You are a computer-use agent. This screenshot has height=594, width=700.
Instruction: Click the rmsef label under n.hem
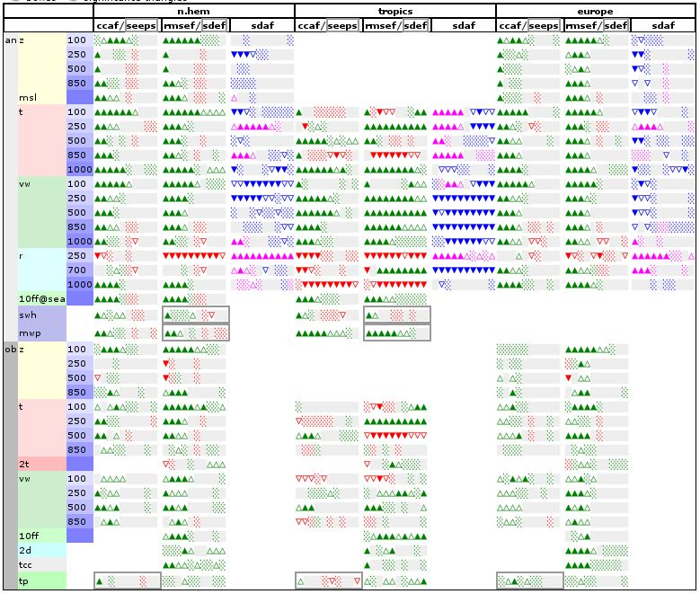coord(178,25)
